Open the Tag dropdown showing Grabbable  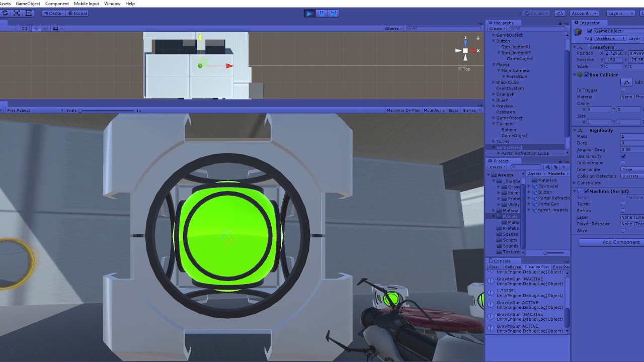[x=610, y=38]
